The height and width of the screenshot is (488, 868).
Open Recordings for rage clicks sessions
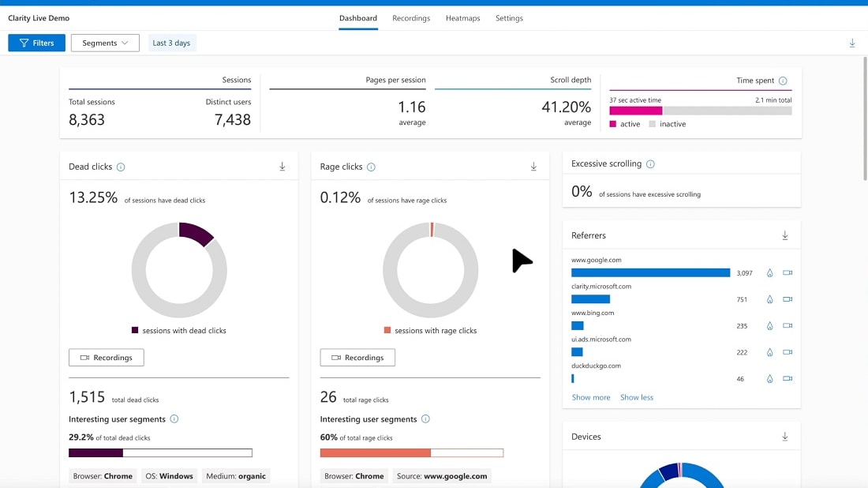pos(357,357)
